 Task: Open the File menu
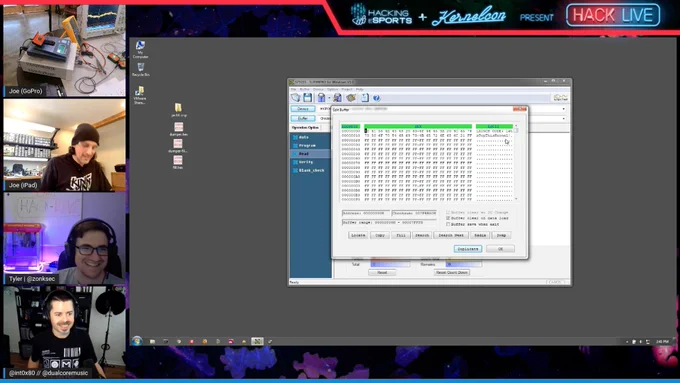tap(293, 89)
